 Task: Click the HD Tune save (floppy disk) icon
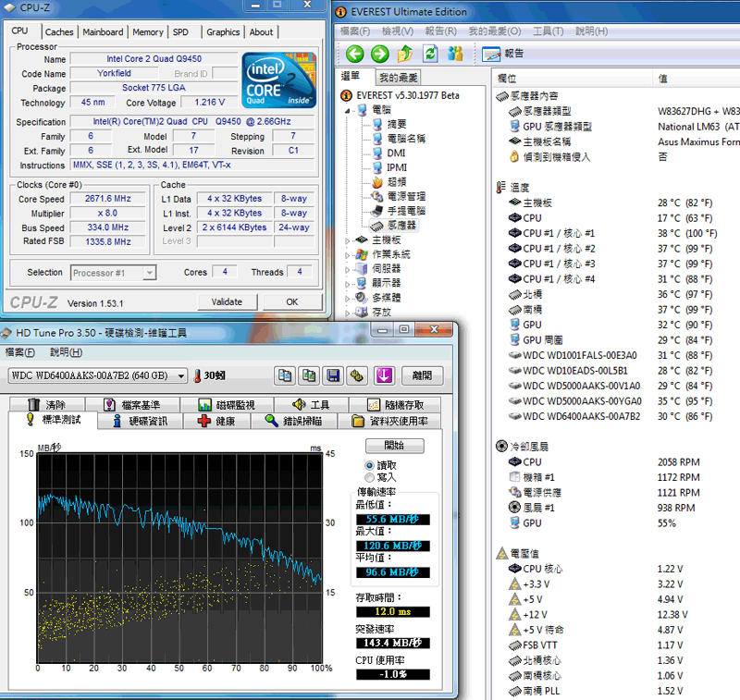tap(334, 375)
